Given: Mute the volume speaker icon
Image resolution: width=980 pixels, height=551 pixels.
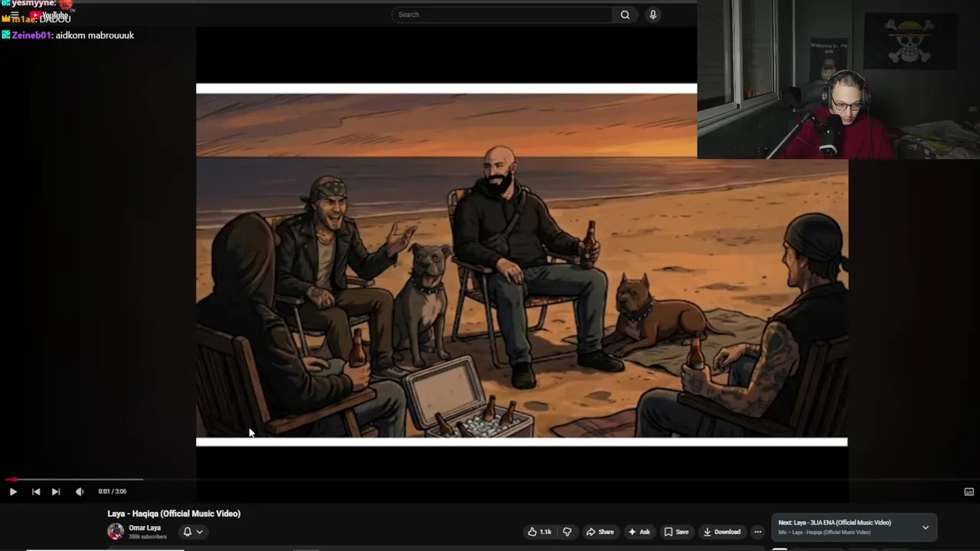Looking at the screenshot, I should coord(80,491).
